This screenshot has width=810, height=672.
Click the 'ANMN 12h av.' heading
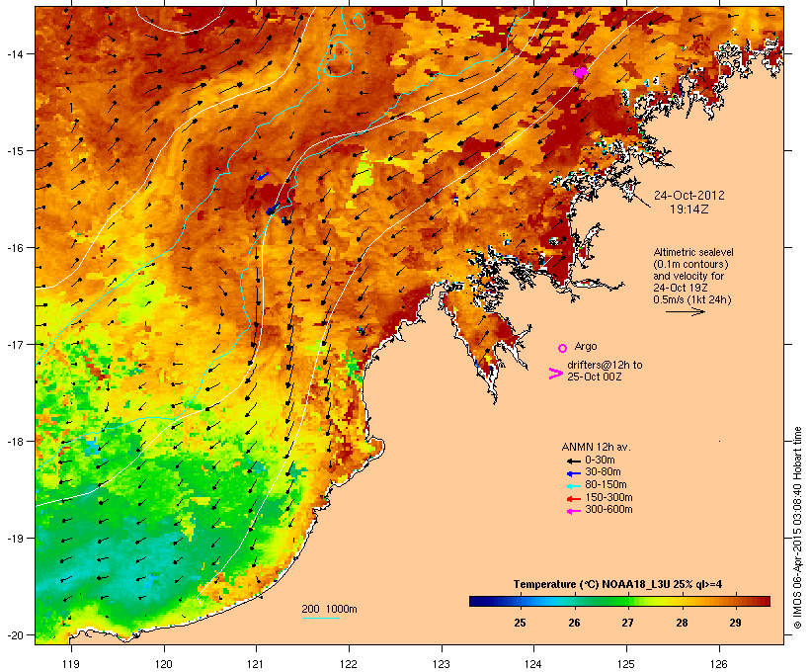(596, 447)
